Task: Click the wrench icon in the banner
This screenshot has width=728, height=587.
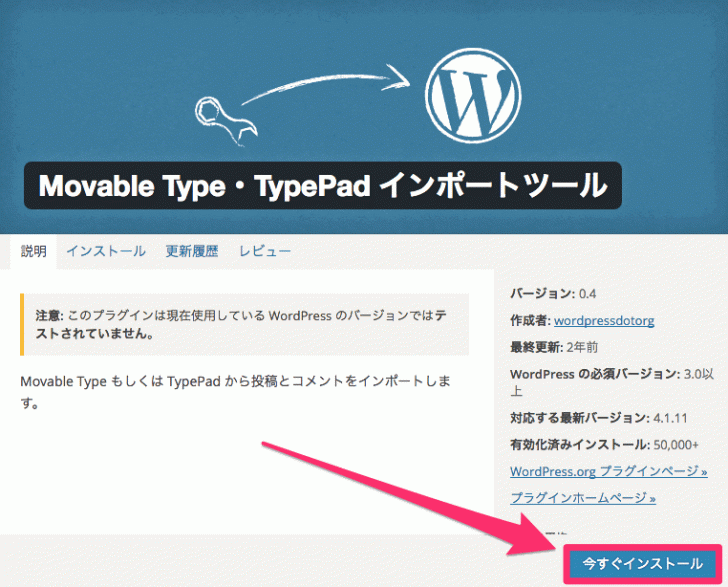Action: tap(225, 118)
